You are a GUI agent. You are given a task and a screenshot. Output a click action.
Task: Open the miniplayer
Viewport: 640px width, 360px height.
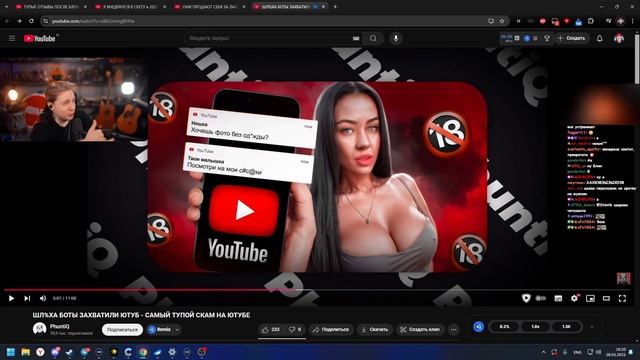click(x=590, y=298)
